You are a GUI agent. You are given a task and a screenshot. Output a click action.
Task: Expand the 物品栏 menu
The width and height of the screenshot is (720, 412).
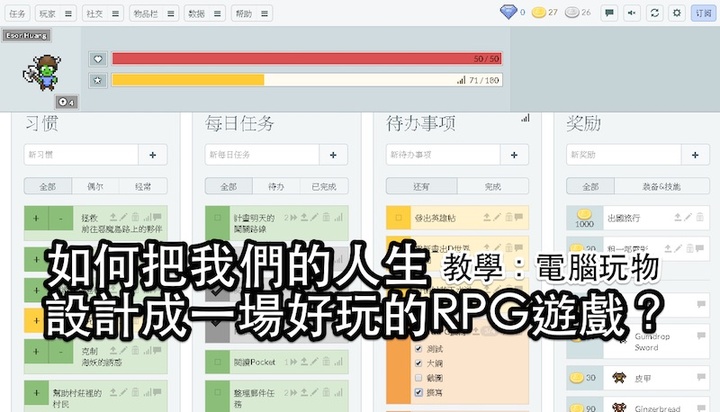[x=155, y=13]
